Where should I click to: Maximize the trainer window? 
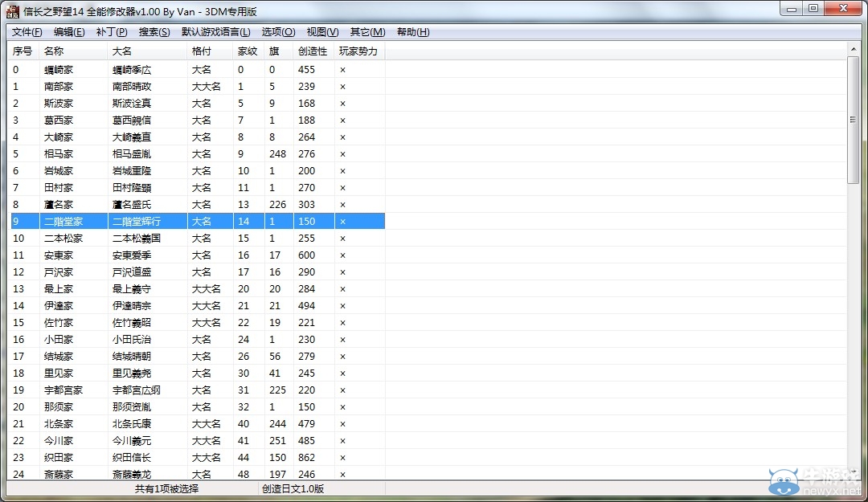[813, 9]
